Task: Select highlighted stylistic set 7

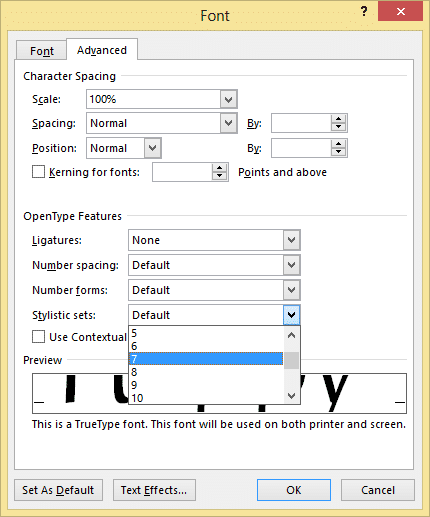Action: [206, 359]
